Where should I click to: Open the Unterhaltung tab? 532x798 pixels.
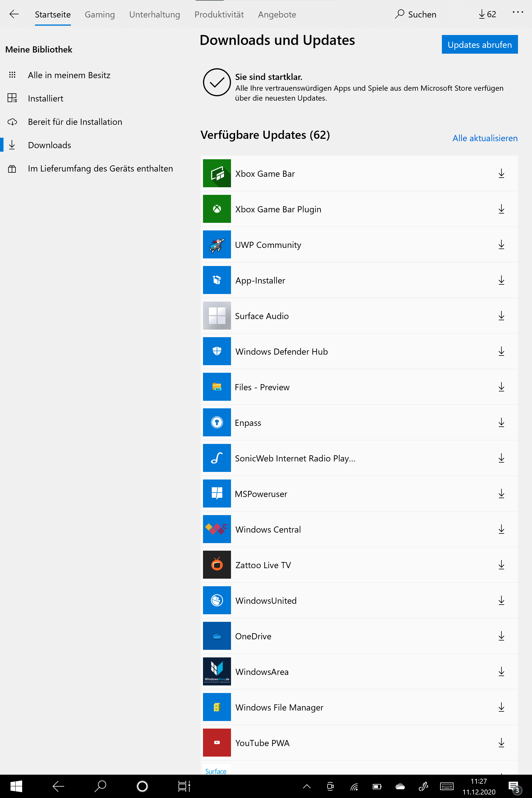coord(154,14)
